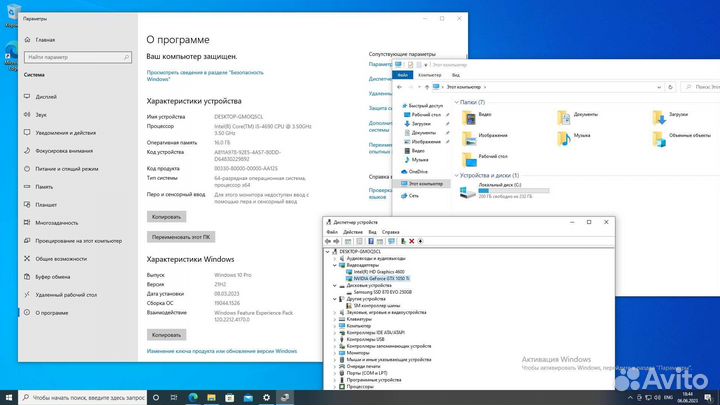Open the Документы folder in Explorer content pane
Screen dimensions: 720x405
click(578, 118)
